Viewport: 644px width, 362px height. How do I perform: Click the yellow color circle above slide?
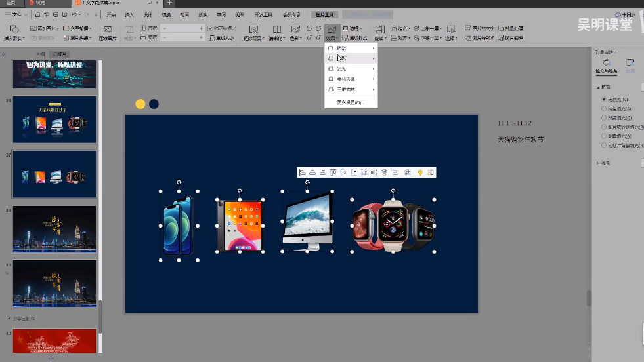pyautogui.click(x=140, y=104)
